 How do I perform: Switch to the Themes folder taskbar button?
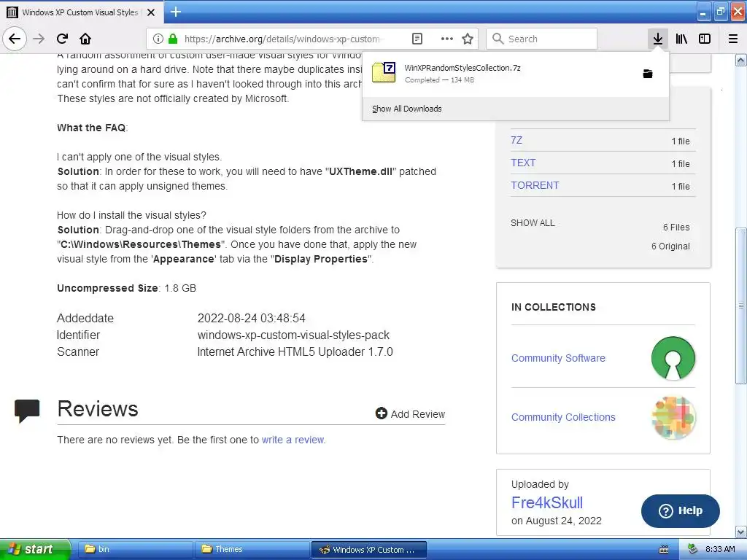click(x=252, y=549)
